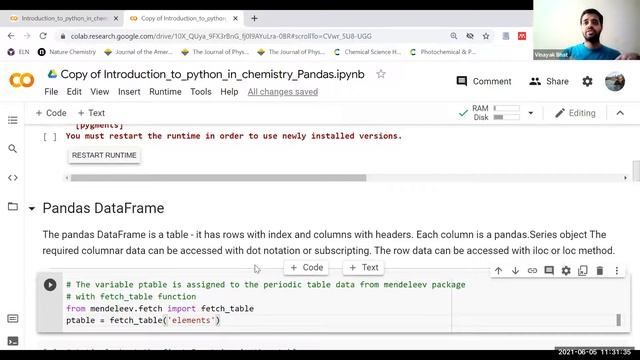Open cell editor settings gear
The width and height of the screenshot is (640, 360).
pyautogui.click(x=566, y=271)
